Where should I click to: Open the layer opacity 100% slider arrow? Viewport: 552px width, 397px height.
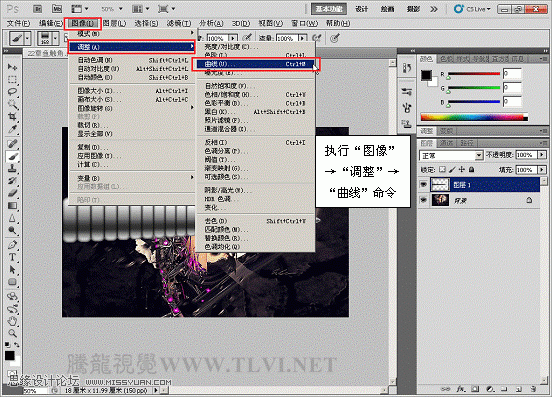click(x=542, y=155)
